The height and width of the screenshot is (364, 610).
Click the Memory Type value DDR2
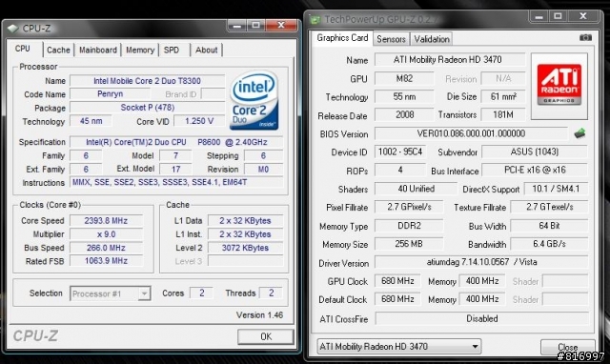coord(409,226)
